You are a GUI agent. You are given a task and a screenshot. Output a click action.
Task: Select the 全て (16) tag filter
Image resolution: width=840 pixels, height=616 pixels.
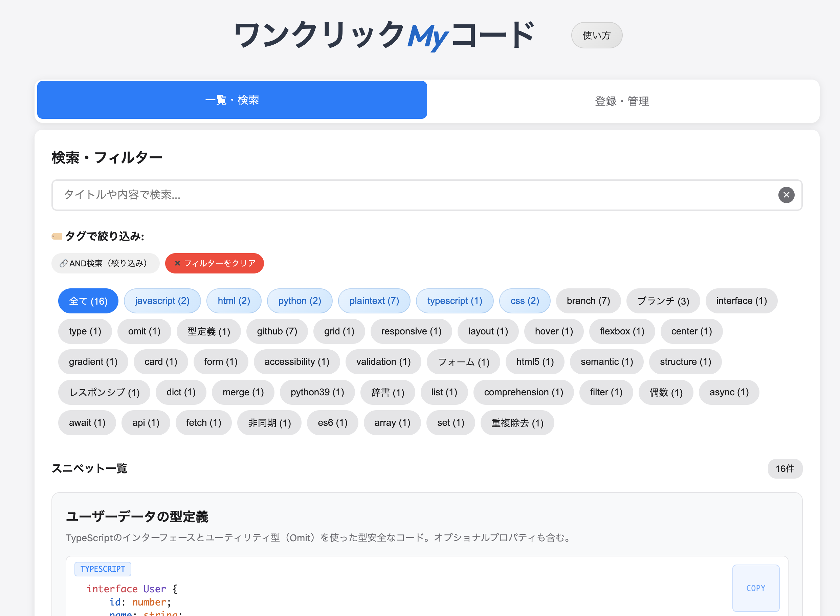click(x=88, y=301)
